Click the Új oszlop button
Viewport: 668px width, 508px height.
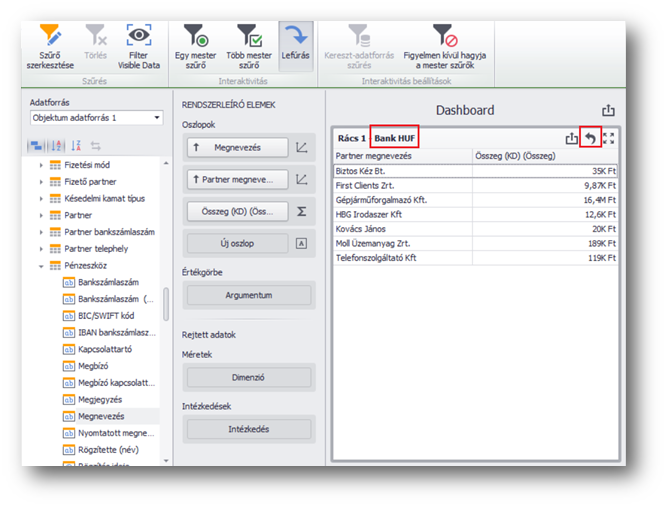pos(237,243)
